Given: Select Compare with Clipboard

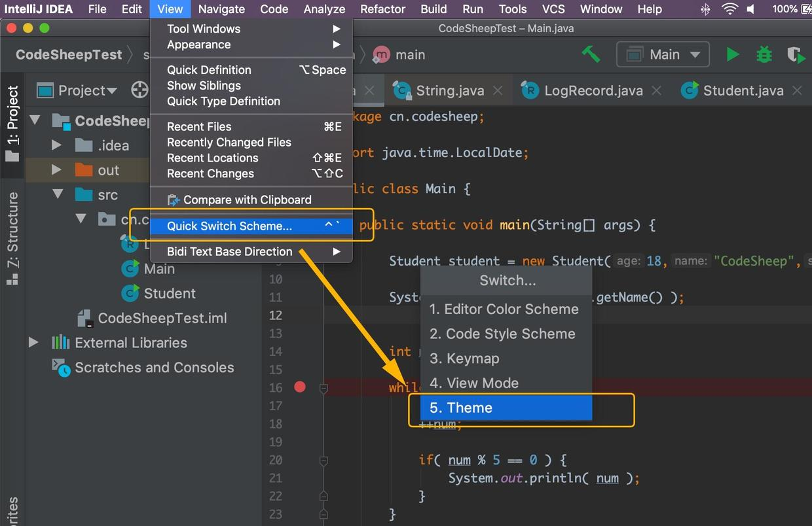Looking at the screenshot, I should 251,200.
